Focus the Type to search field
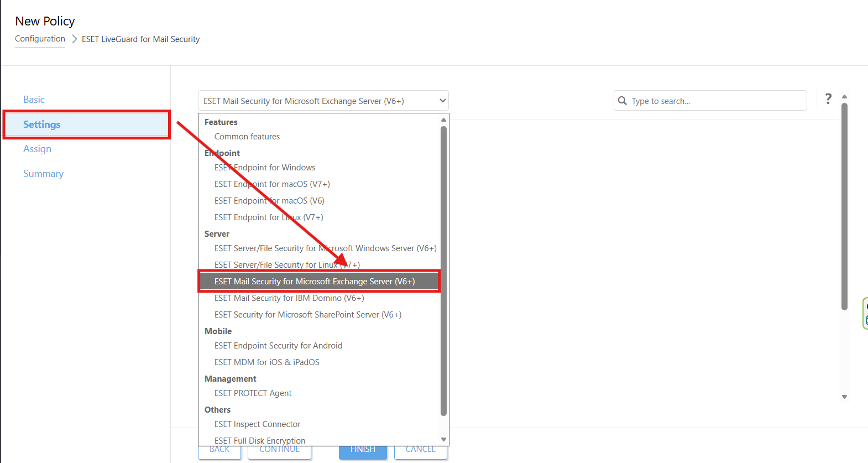868x463 pixels. (x=716, y=101)
